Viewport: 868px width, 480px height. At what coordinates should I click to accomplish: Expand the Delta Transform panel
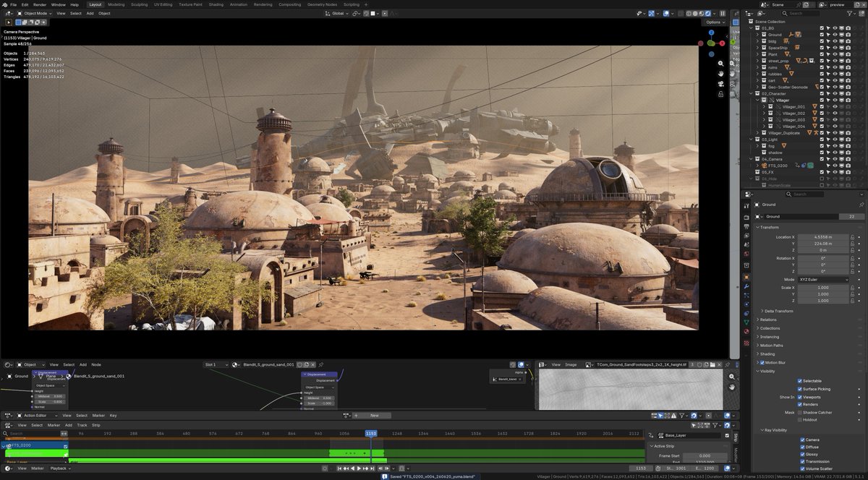(778, 311)
